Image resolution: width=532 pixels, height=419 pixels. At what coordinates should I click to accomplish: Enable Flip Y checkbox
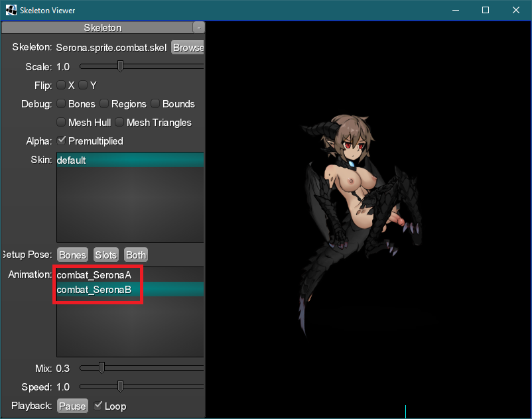tap(83, 85)
